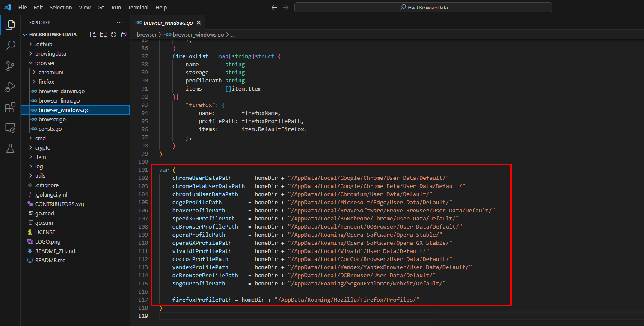Open the Remote Explorer view
Image resolution: width=644 pixels, height=326 pixels.
click(10, 128)
